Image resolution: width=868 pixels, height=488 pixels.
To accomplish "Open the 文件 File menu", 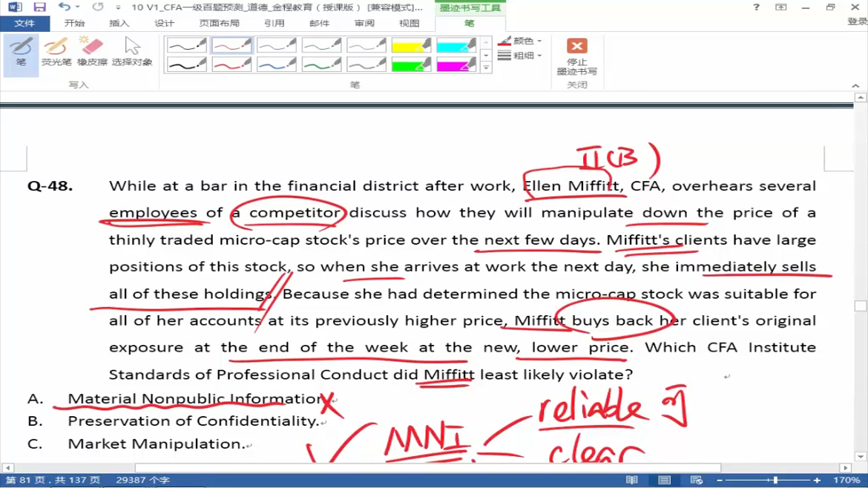I will click(x=24, y=23).
